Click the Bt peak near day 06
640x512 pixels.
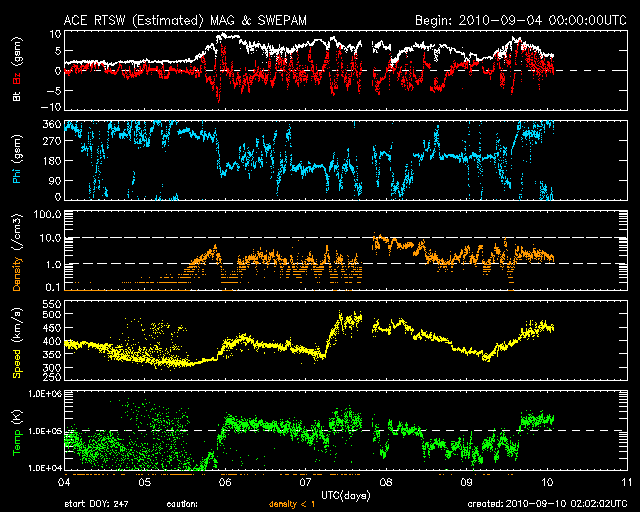click(x=223, y=36)
